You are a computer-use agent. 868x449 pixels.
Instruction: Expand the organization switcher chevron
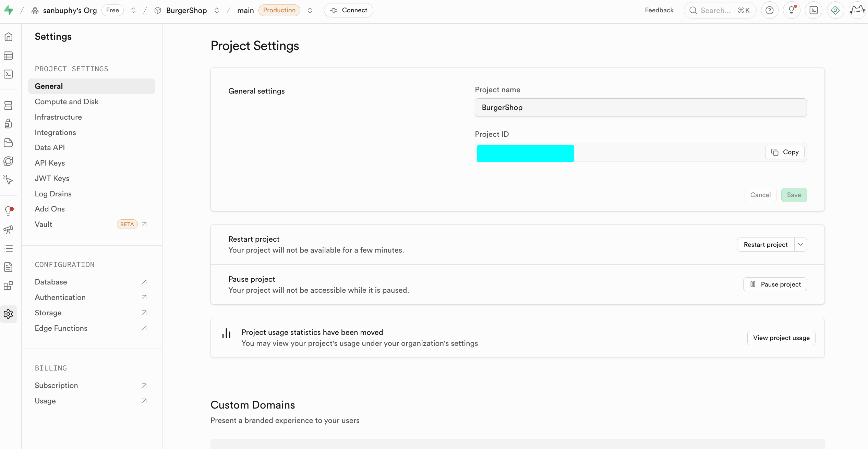click(x=133, y=10)
